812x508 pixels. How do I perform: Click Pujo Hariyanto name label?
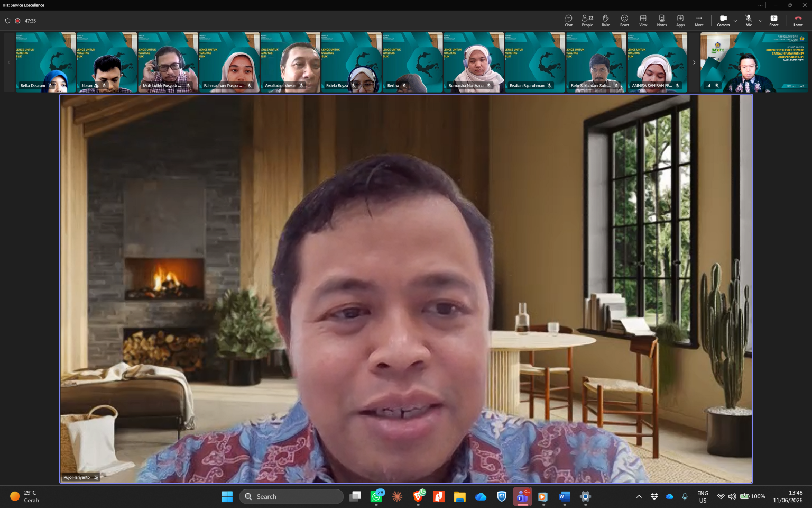coord(77,477)
